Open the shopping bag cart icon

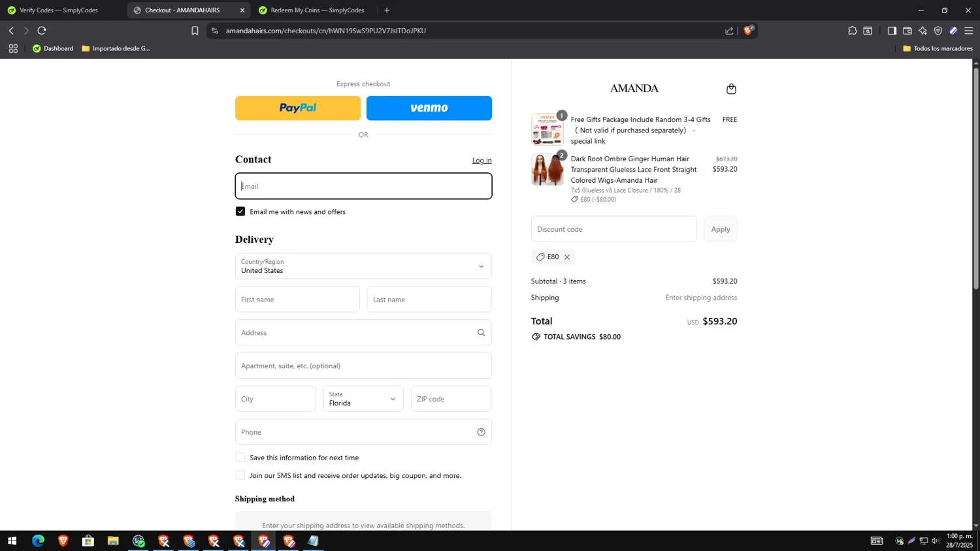click(731, 89)
